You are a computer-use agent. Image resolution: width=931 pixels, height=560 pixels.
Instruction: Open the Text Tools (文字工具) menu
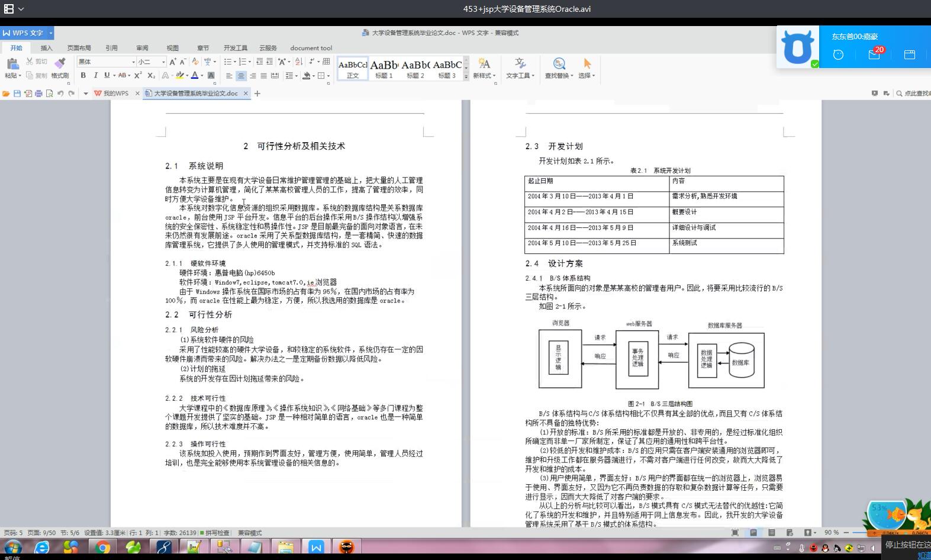click(x=520, y=68)
